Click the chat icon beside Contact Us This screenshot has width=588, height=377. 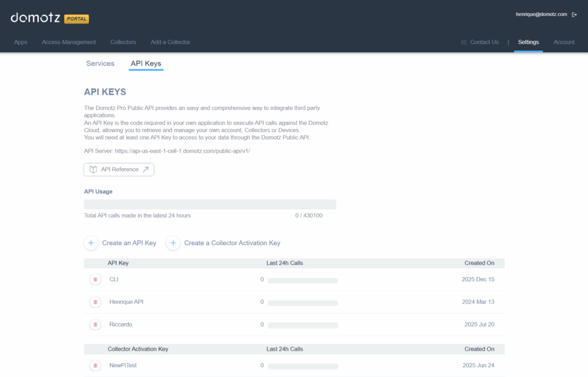tap(463, 42)
